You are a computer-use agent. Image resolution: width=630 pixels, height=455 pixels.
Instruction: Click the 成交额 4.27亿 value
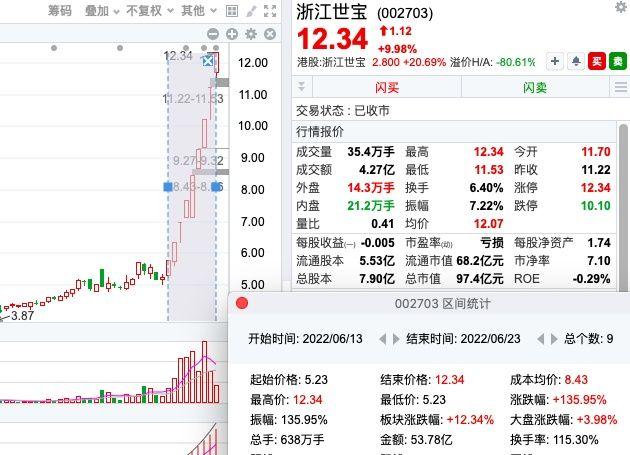[x=376, y=170]
